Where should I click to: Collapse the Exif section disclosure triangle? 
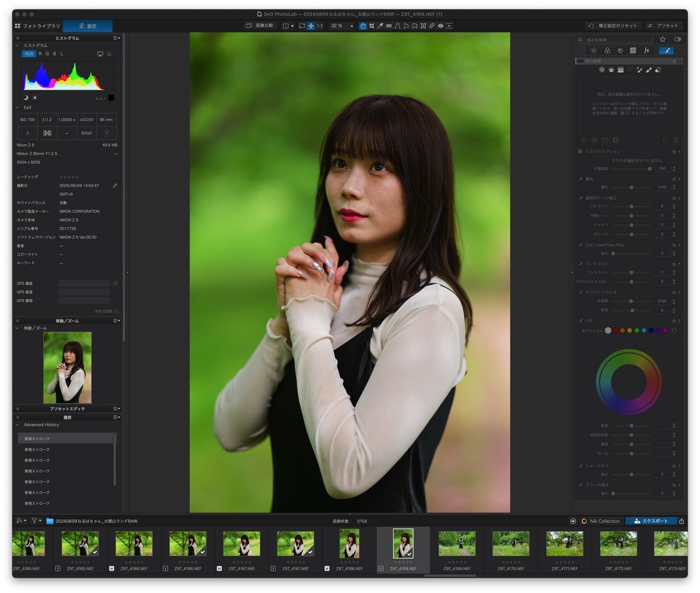[x=17, y=108]
